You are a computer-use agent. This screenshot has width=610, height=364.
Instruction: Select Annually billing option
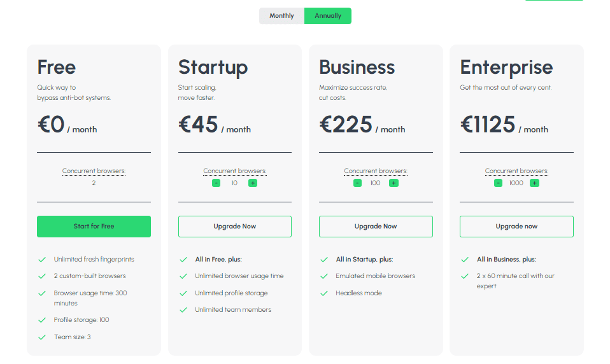click(328, 16)
